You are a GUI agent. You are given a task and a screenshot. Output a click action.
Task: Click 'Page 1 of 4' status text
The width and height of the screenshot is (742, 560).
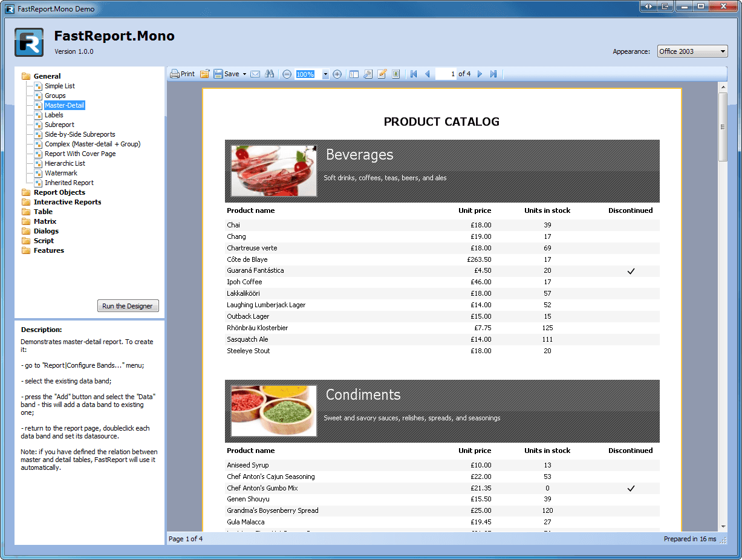pyautogui.click(x=186, y=539)
